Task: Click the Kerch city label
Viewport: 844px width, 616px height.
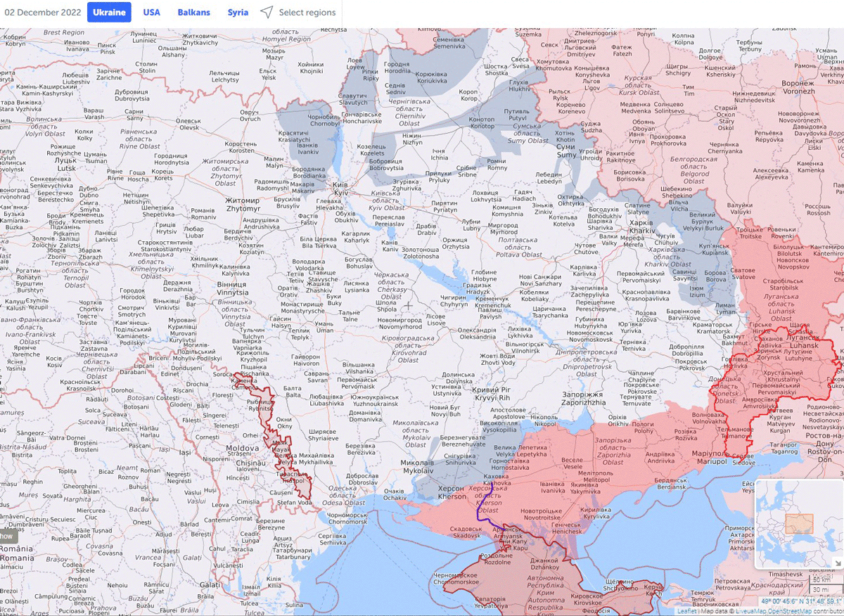Action: click(653, 589)
